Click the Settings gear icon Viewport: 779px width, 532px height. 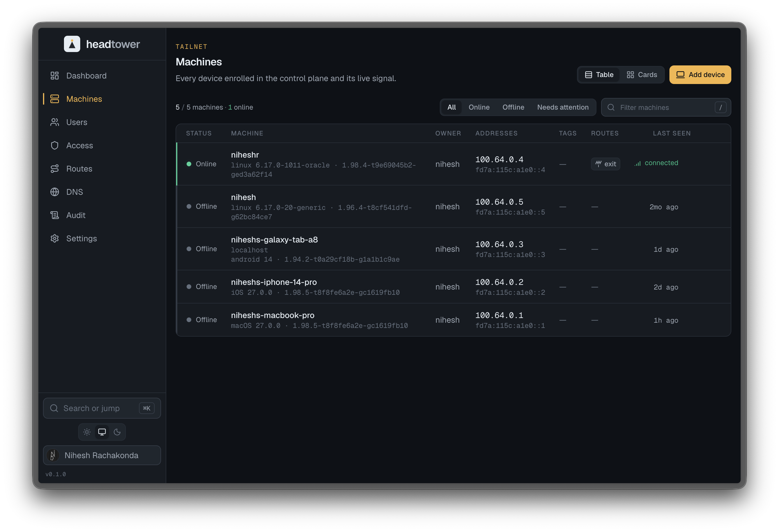pyautogui.click(x=55, y=238)
